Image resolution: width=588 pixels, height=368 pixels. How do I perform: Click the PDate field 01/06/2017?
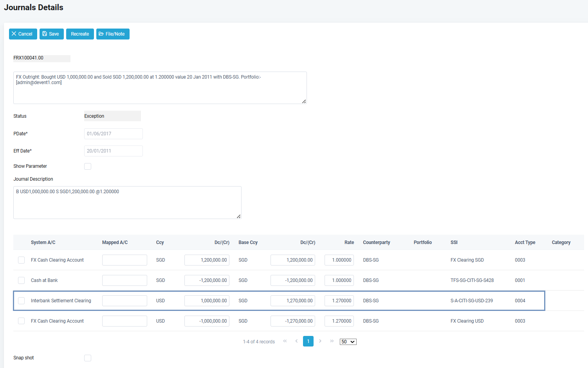114,134
